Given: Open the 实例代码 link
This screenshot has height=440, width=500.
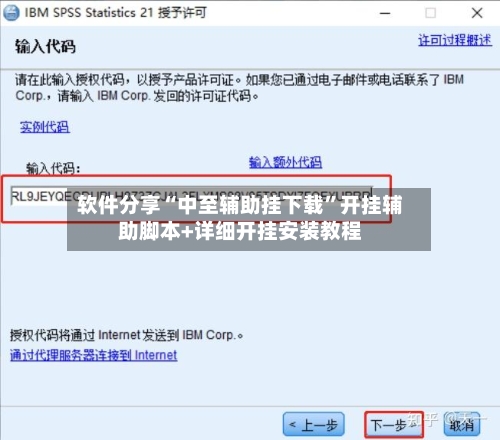Looking at the screenshot, I should 45,127.
